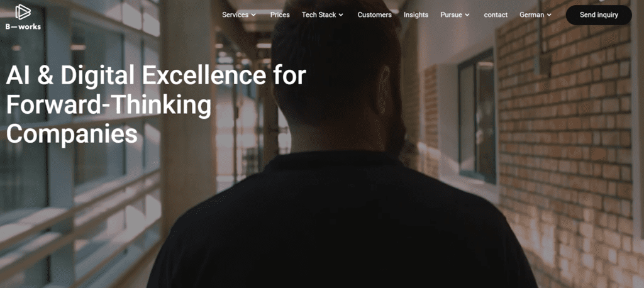Go to the Prices page

click(x=280, y=15)
